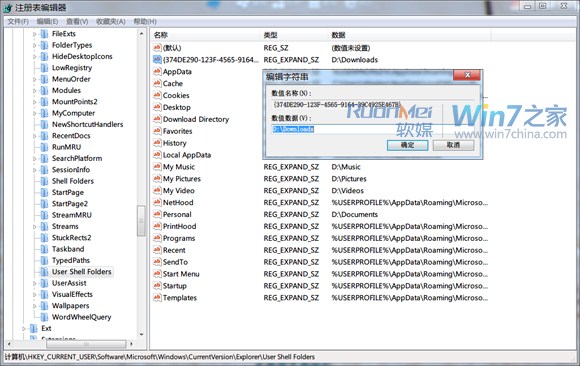This screenshot has height=366, width=580.
Task: Confirm the dialog with the 确定 button
Action: coord(408,145)
